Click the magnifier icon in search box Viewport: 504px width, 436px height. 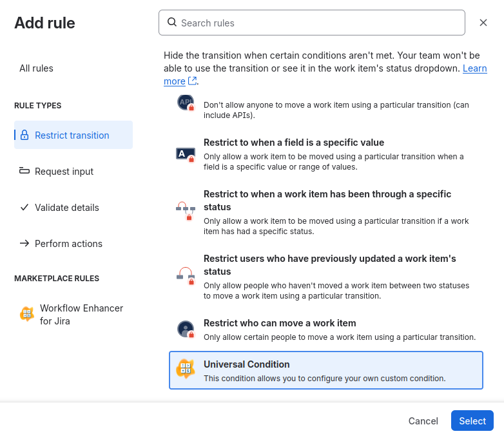tap(172, 22)
